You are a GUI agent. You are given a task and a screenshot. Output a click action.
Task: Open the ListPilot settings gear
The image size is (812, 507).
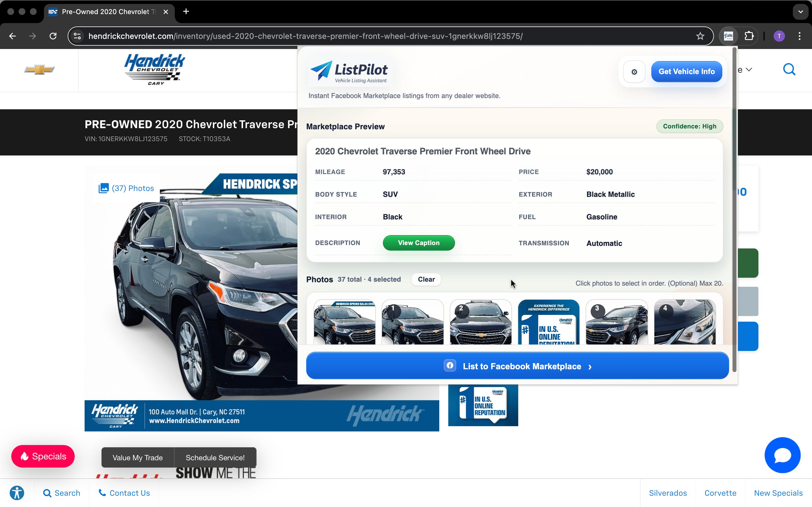point(634,72)
